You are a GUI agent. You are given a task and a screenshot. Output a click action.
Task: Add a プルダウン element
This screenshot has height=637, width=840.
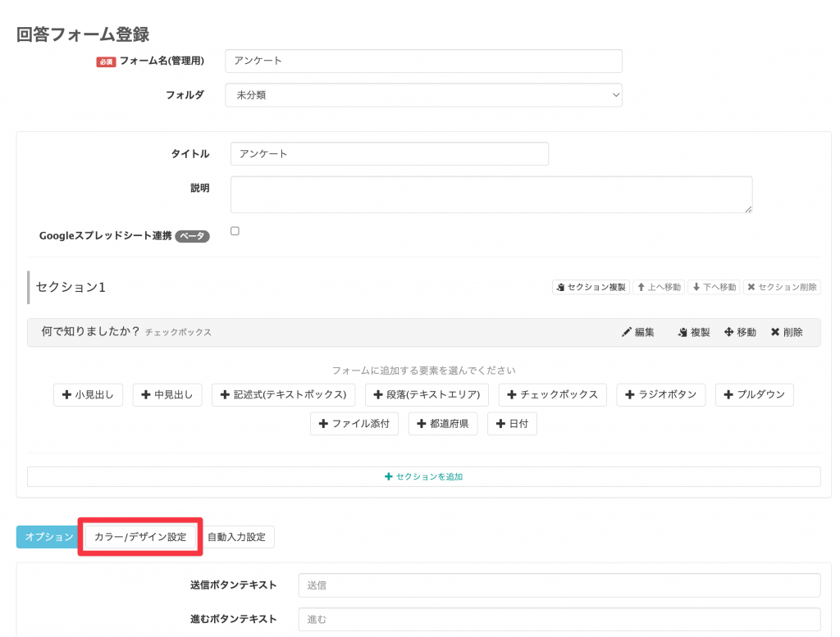(x=755, y=394)
